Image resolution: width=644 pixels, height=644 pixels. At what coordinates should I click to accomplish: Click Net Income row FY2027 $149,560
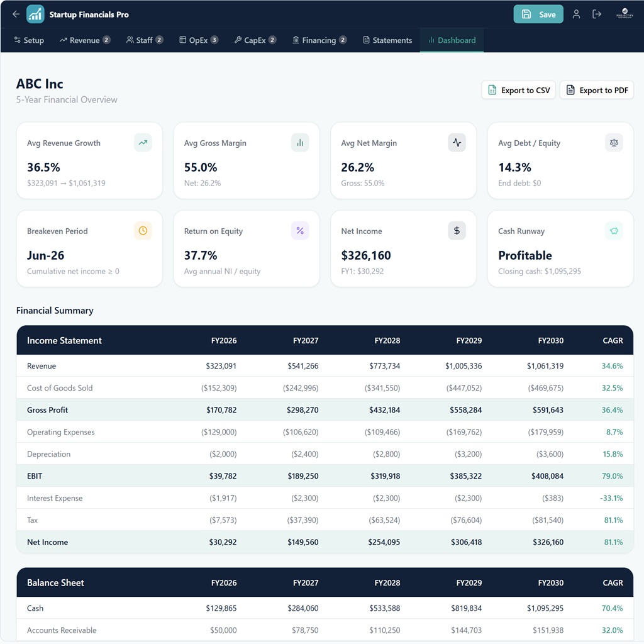(x=303, y=542)
